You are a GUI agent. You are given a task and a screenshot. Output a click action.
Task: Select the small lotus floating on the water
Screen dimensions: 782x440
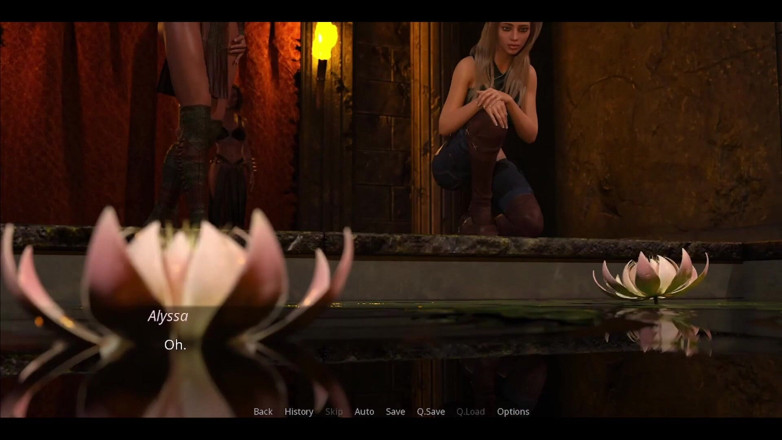tap(650, 277)
